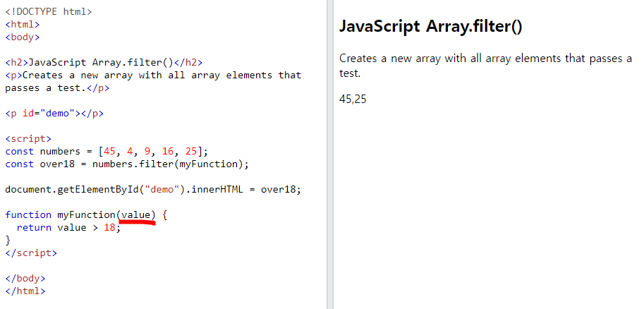644x309 pixels.
Task: Click the output result 45,25
Action: click(353, 99)
